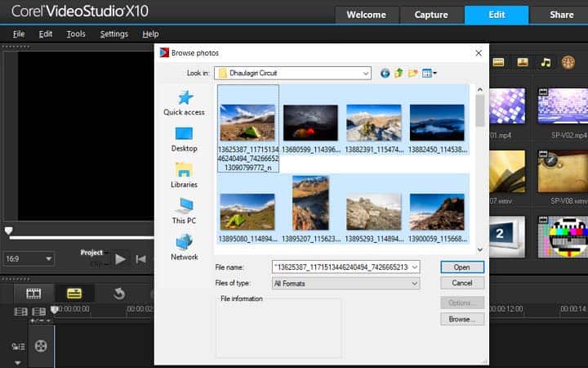Go back to last folder visited
The width and height of the screenshot is (588, 368).
[385, 74]
